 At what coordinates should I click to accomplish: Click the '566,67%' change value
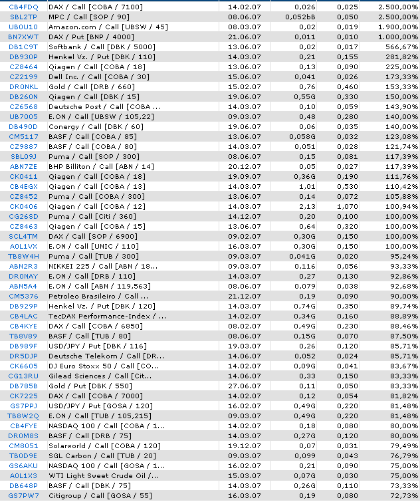tap(401, 47)
